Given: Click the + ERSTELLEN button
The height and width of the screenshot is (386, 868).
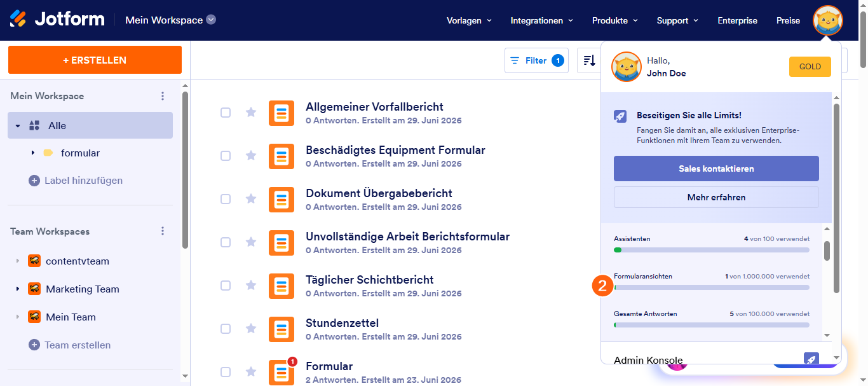Looking at the screenshot, I should click(x=95, y=60).
